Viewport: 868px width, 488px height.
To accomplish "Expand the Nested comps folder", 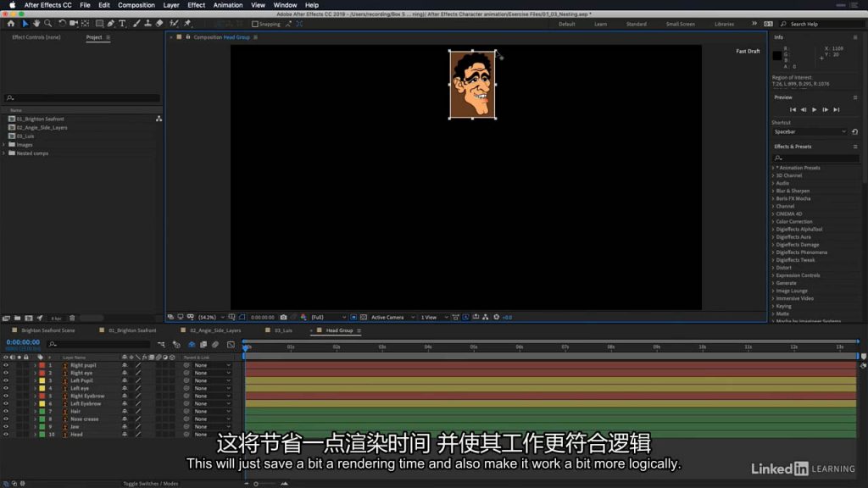I will 4,153.
